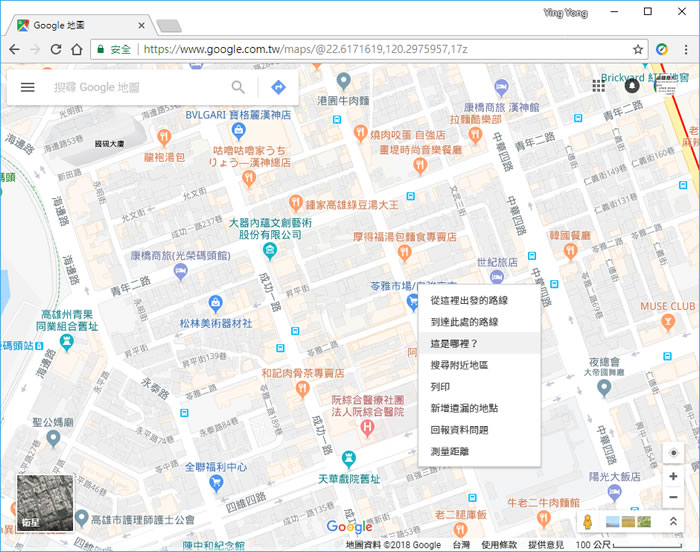Click the search magnifier icon

[x=238, y=88]
